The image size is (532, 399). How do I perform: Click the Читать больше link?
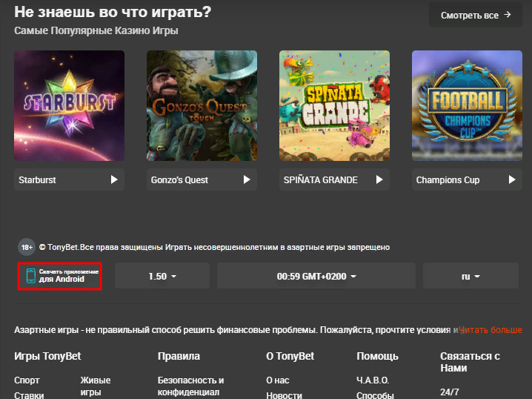(x=491, y=330)
